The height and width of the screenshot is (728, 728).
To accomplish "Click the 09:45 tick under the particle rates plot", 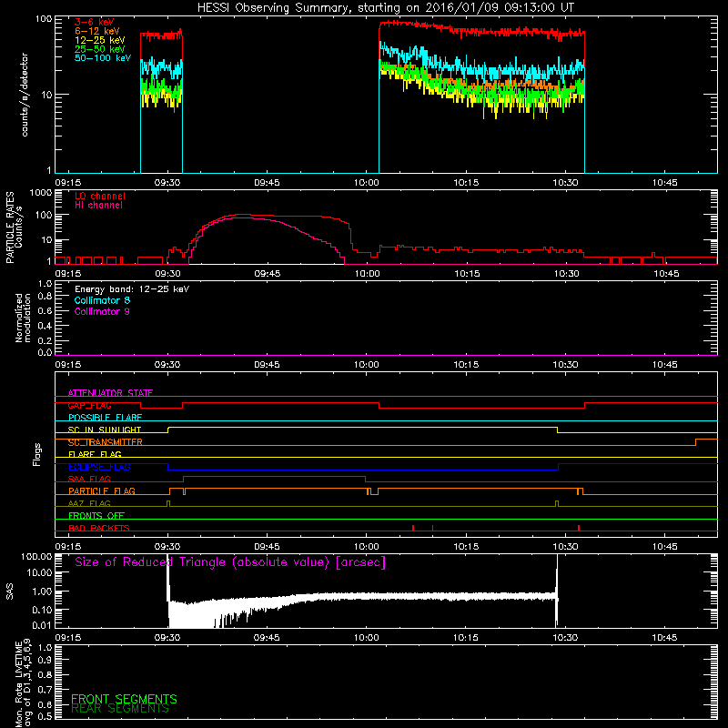I will (267, 274).
